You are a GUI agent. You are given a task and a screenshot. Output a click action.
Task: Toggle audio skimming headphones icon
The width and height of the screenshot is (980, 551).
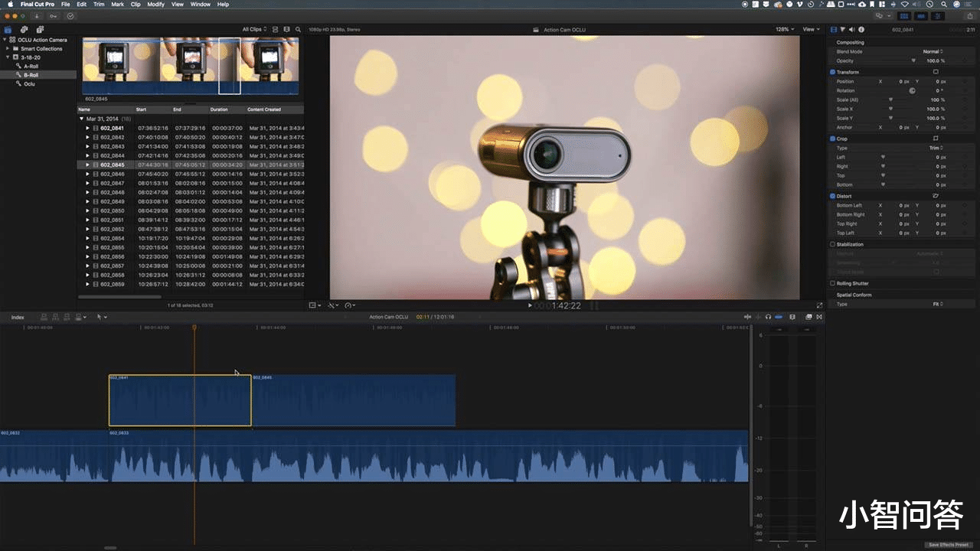(768, 317)
